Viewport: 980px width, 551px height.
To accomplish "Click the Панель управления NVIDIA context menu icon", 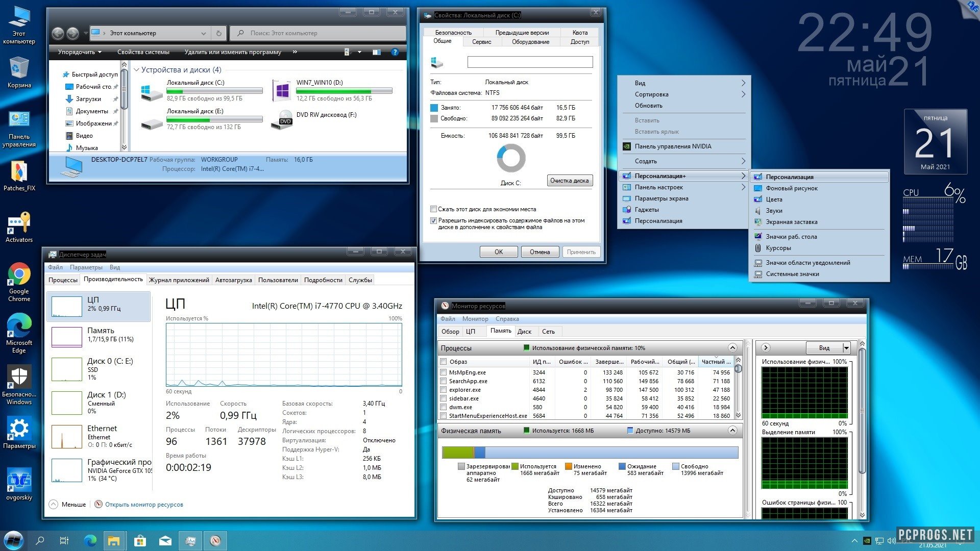I will pyautogui.click(x=627, y=146).
